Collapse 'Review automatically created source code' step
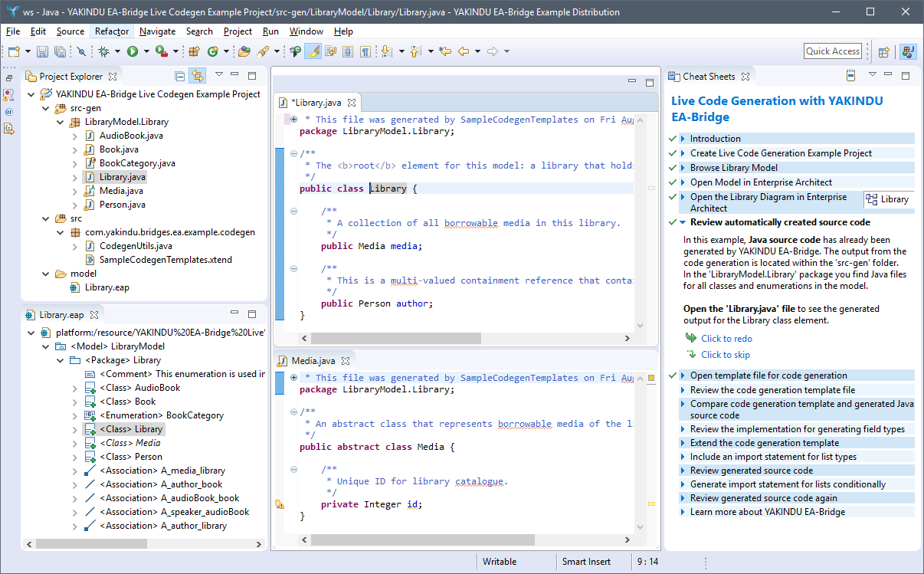 coord(683,222)
